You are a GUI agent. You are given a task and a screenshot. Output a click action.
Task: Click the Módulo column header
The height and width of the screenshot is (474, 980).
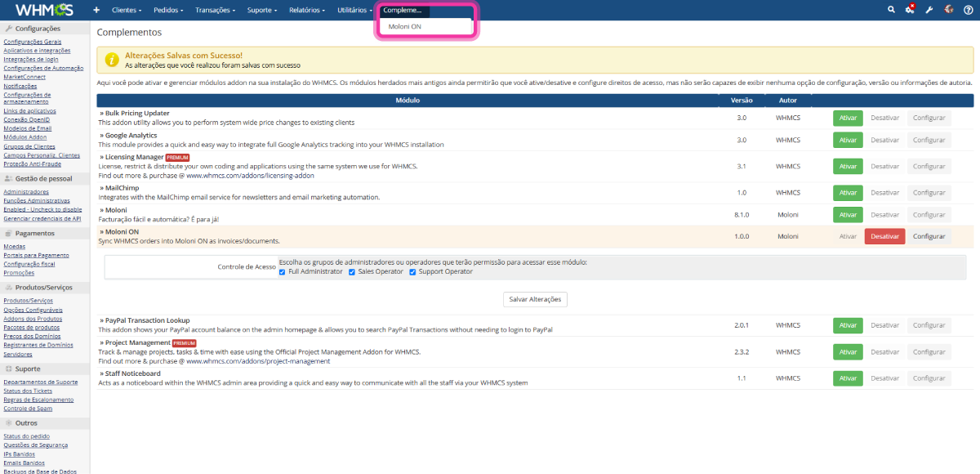408,100
